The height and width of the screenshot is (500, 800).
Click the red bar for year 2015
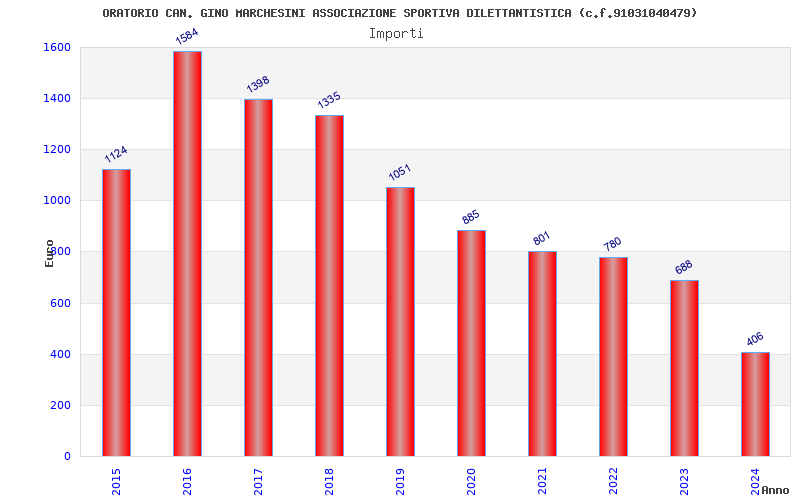point(116,313)
